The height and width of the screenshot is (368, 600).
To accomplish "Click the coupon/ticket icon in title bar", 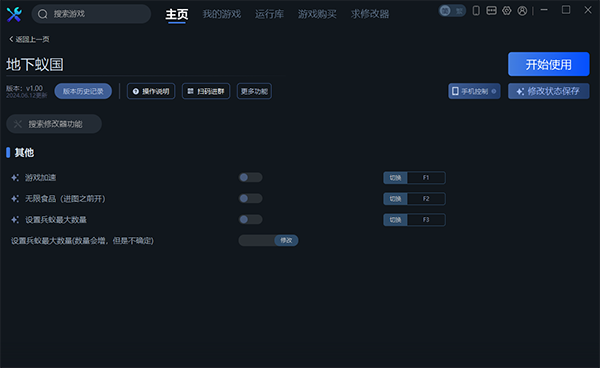I will pyautogui.click(x=491, y=11).
